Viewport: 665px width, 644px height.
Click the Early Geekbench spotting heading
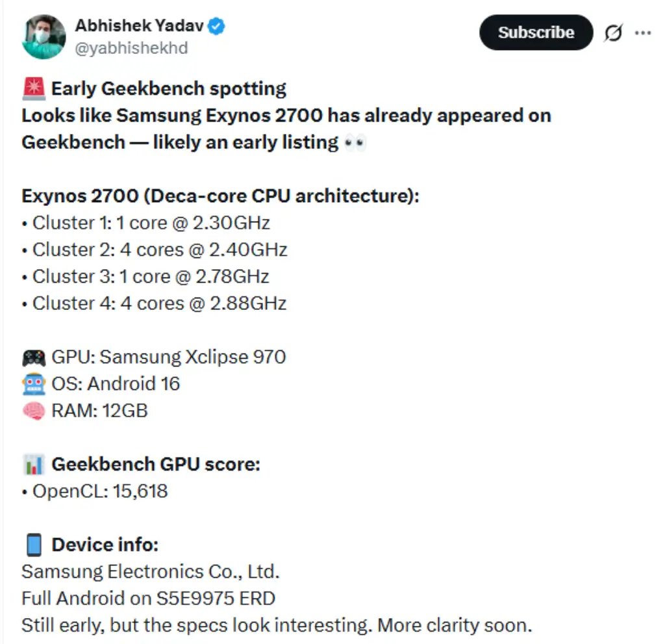[x=169, y=88]
